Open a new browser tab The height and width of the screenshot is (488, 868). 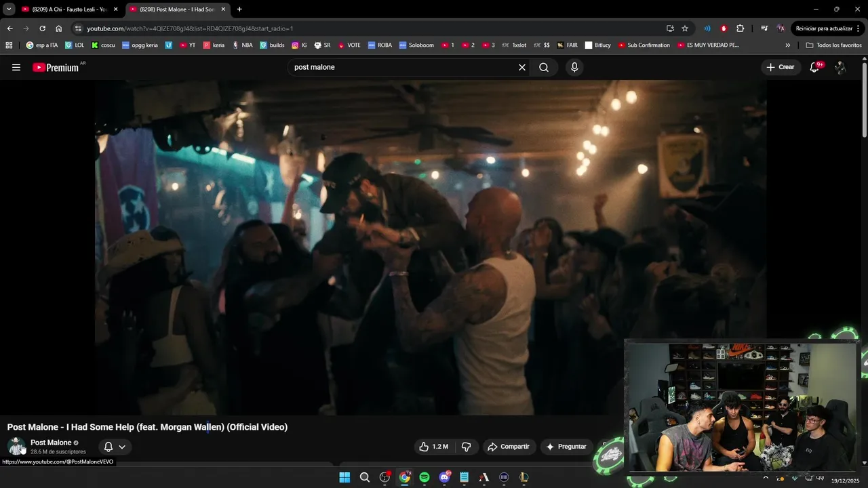pos(239,9)
